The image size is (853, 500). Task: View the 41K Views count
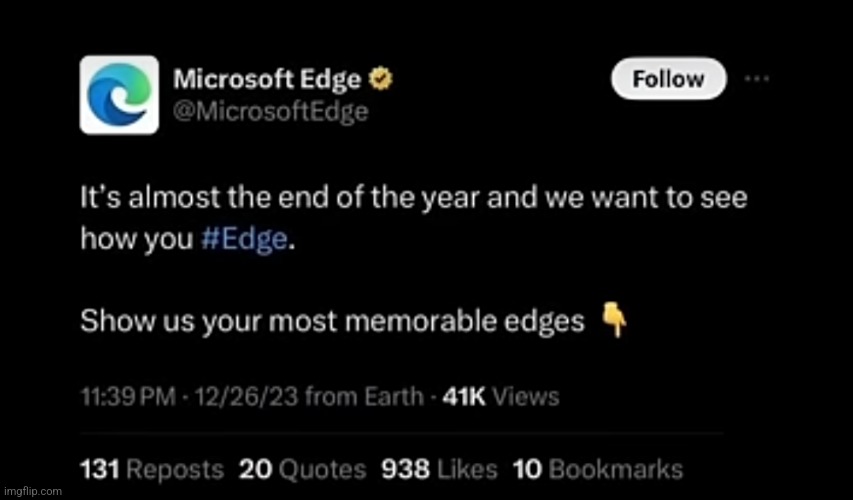click(500, 397)
